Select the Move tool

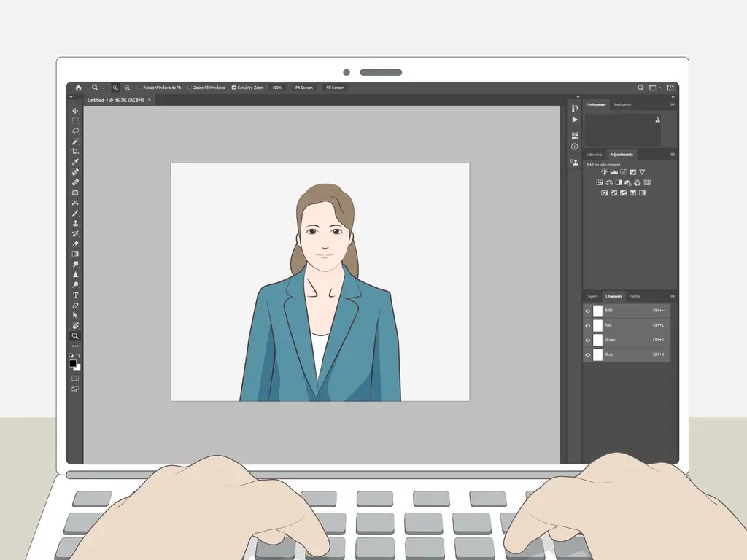(x=75, y=111)
